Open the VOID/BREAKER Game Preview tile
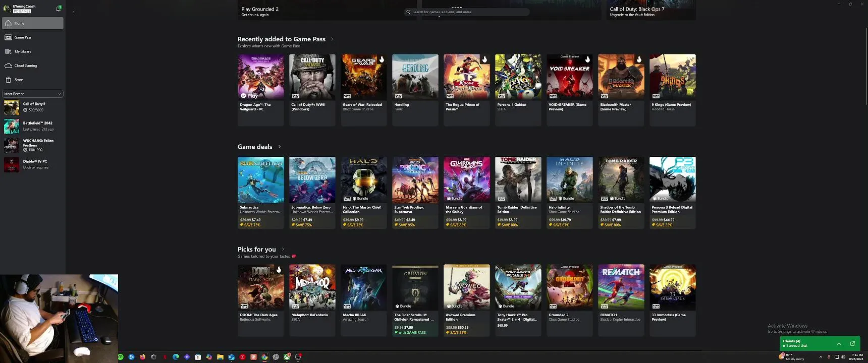The height and width of the screenshot is (363, 868). pos(570,90)
